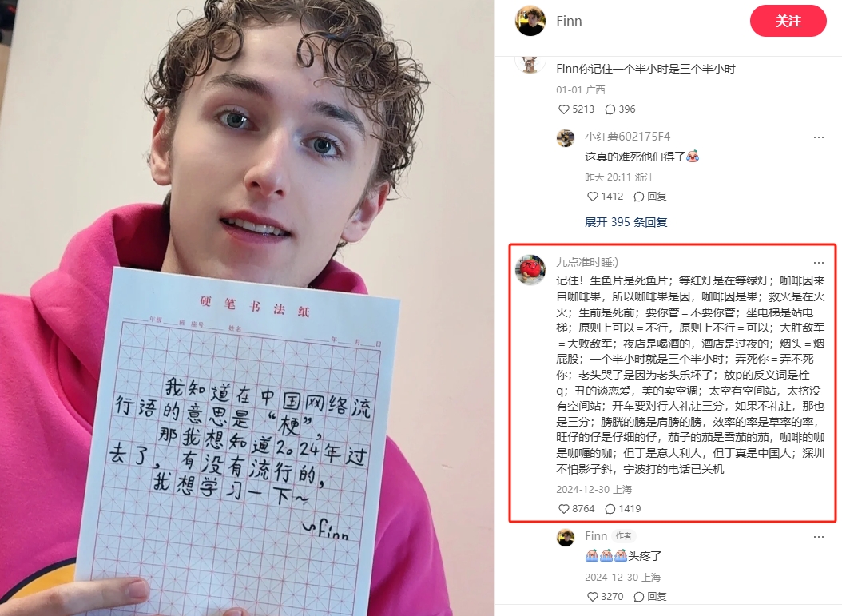The height and width of the screenshot is (616, 842).
Task: Expand 展开 395 条回复 thread
Action: click(626, 222)
